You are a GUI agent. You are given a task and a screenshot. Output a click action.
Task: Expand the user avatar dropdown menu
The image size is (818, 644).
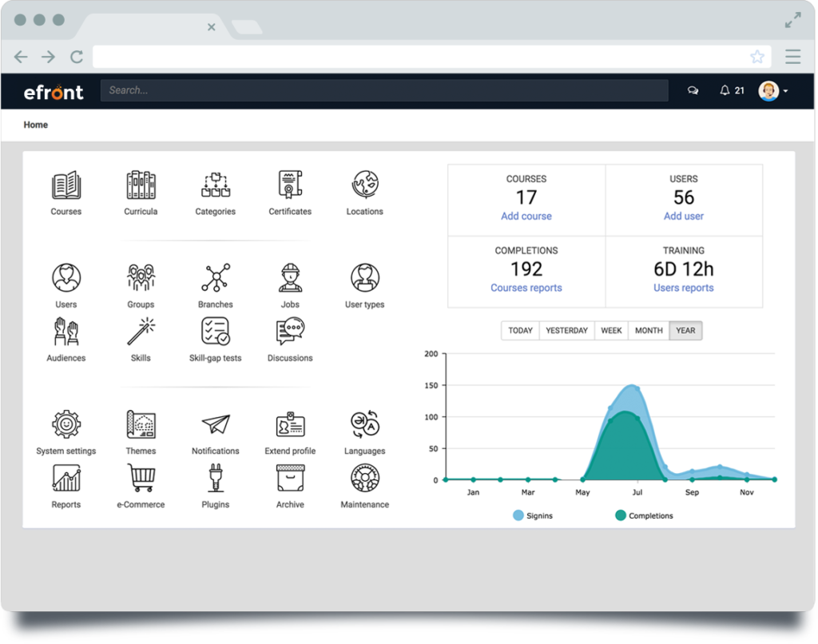pyautogui.click(x=773, y=91)
